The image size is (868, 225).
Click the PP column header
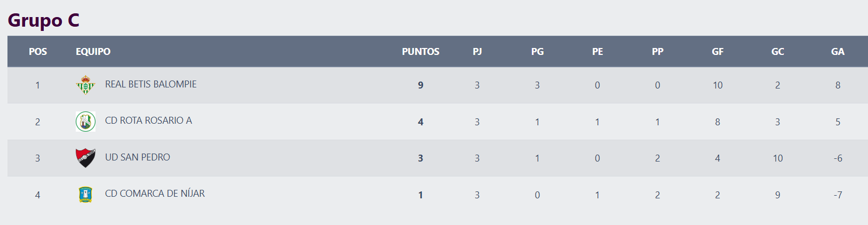[657, 52]
